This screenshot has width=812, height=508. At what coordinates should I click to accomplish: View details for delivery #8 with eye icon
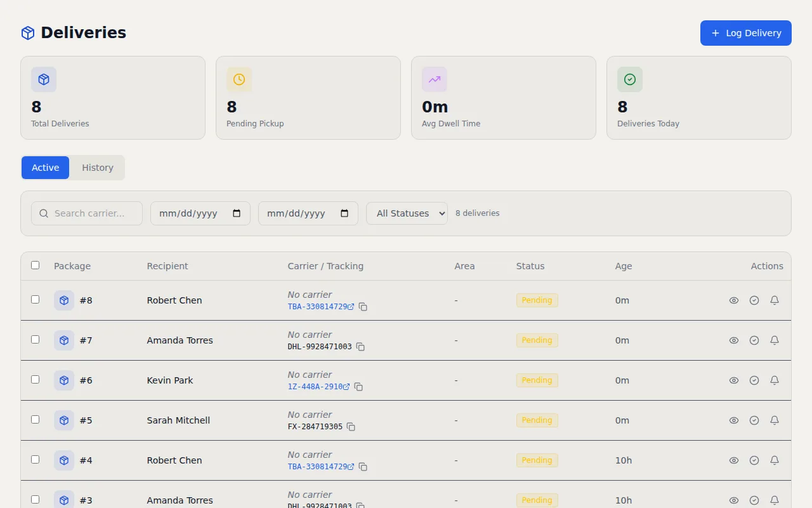click(734, 300)
